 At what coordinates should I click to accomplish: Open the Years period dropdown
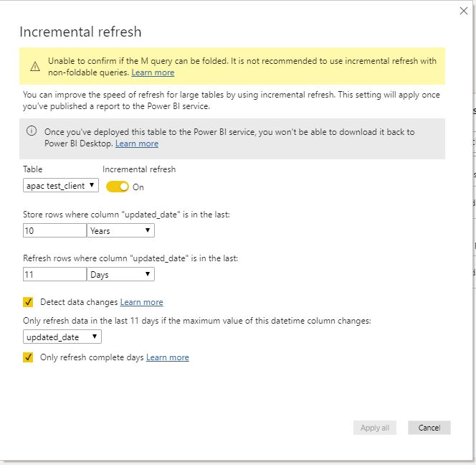pos(121,230)
